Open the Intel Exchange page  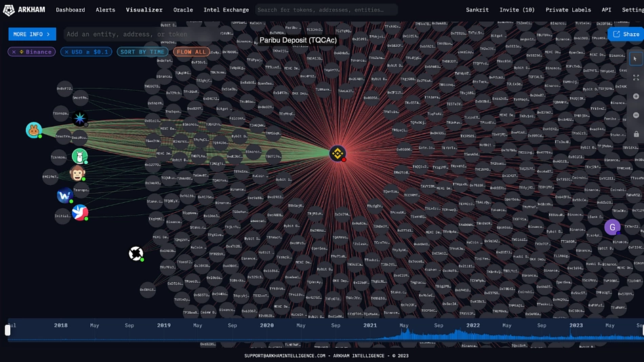(x=226, y=9)
